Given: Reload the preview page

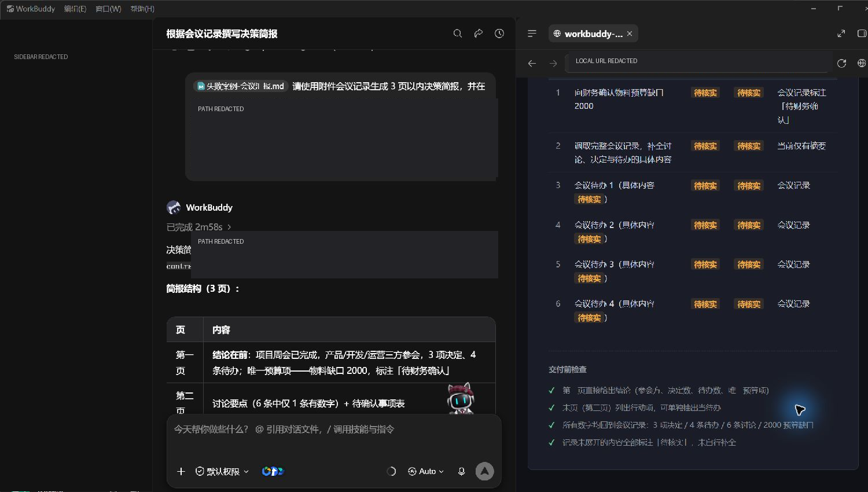Looking at the screenshot, I should (x=842, y=63).
